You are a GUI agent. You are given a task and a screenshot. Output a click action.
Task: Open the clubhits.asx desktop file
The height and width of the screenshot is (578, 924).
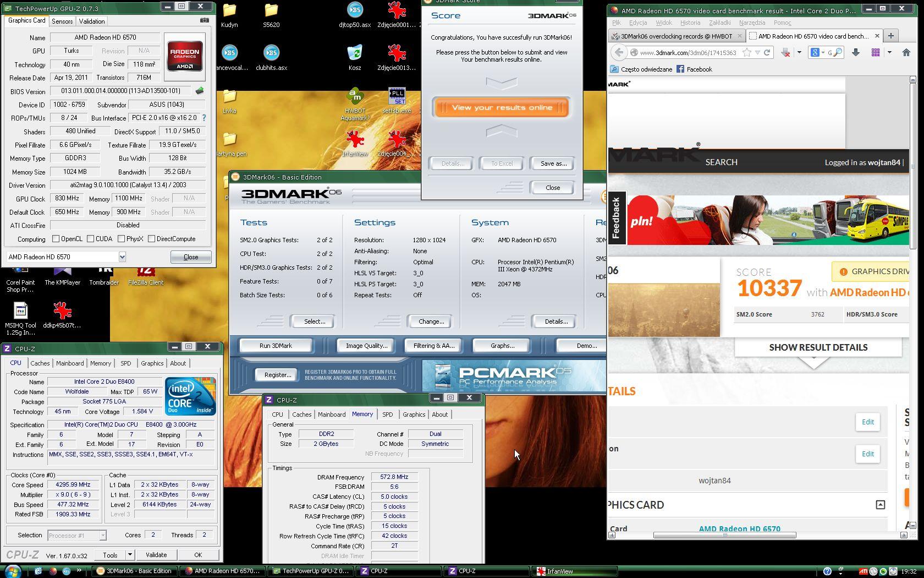click(271, 58)
